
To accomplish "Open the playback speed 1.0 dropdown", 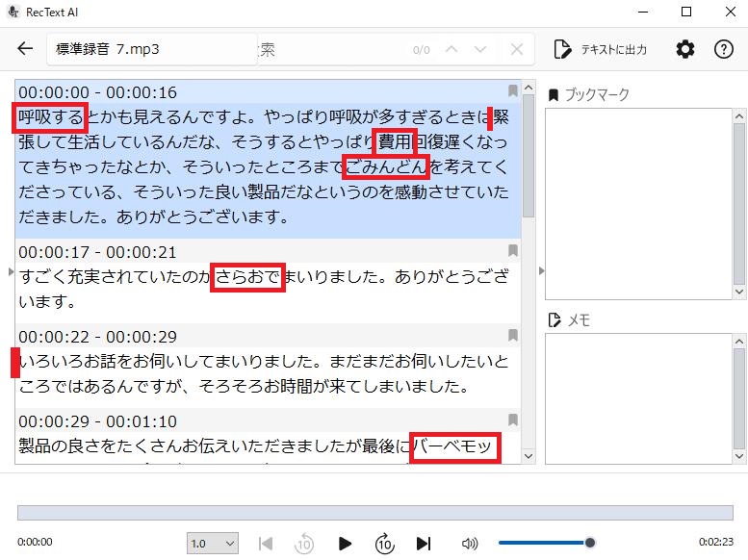I will coord(214,544).
